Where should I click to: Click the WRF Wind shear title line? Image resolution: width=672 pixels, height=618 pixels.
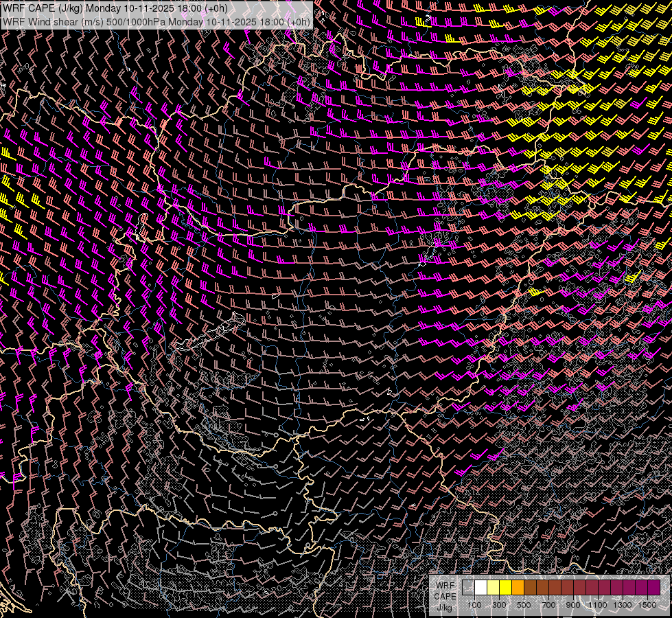[x=156, y=21]
